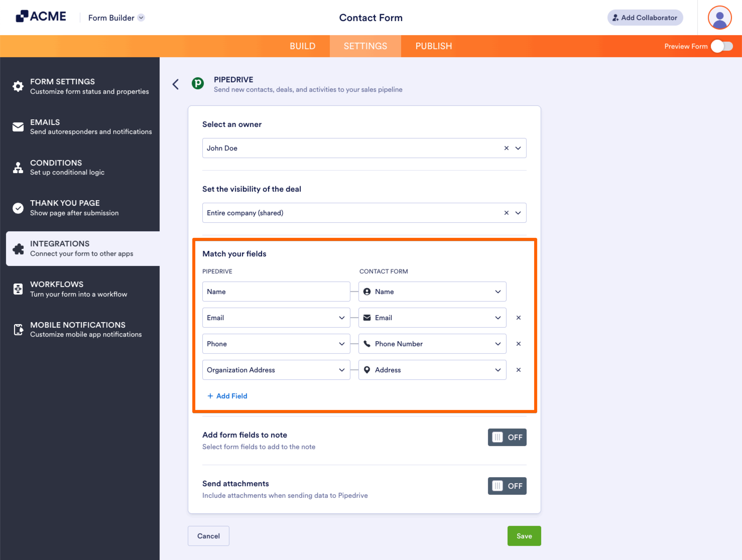Turn on the Send attachments toggle
Viewport: 742px width, 560px height.
click(x=507, y=486)
